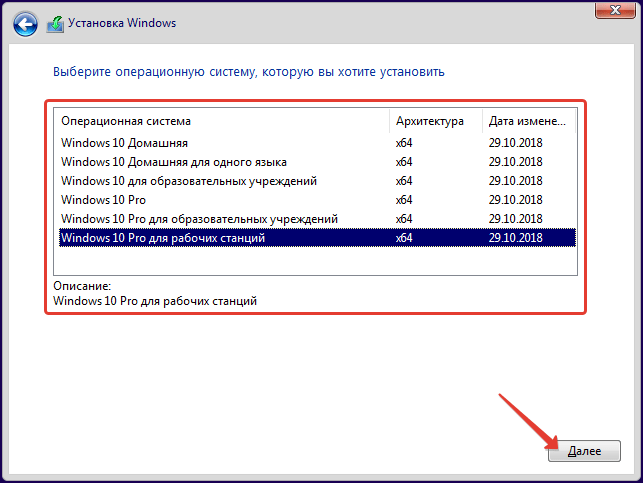643x483 pixels.
Task: Select Windows 10 Домашняя для одного языка
Action: pyautogui.click(x=317, y=162)
